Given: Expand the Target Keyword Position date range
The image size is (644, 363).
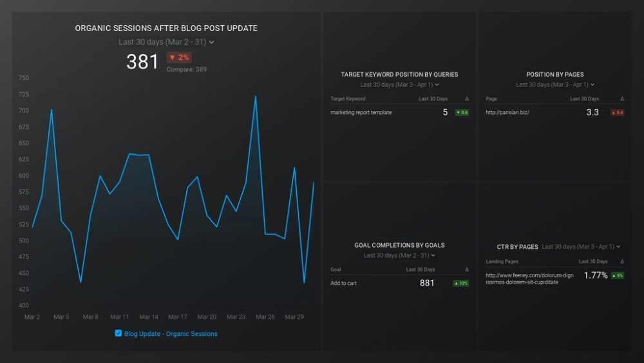Looking at the screenshot, I should point(399,84).
